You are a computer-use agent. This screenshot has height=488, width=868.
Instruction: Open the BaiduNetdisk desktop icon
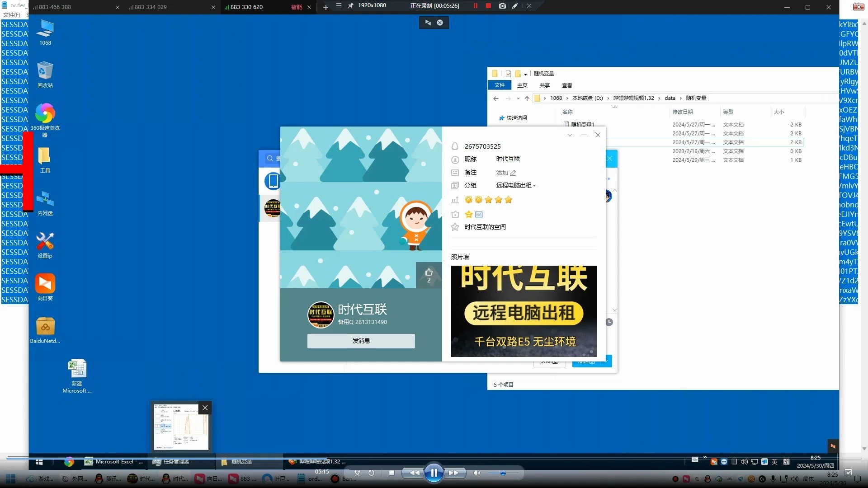click(45, 330)
